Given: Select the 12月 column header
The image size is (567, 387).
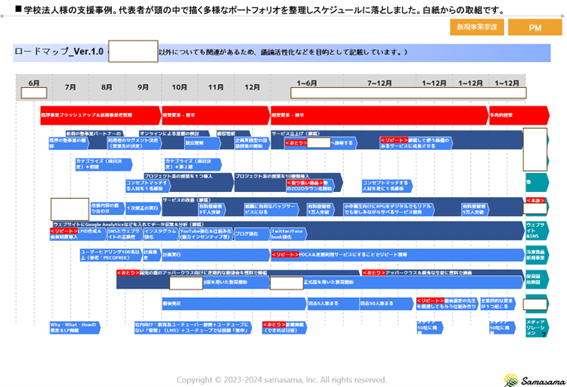Looking at the screenshot, I should [x=252, y=87].
